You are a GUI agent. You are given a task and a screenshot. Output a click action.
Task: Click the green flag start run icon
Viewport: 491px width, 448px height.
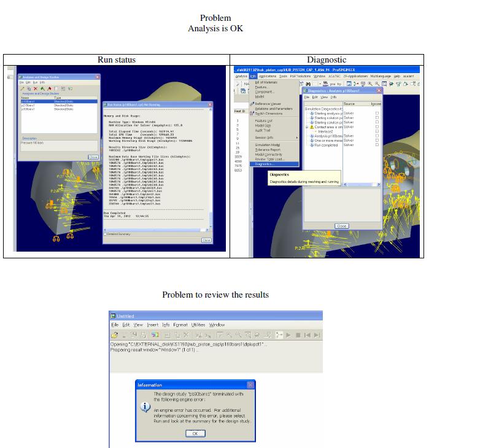click(x=42, y=88)
